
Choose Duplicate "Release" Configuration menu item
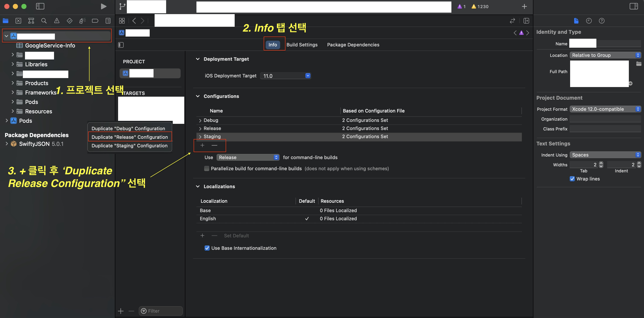(129, 137)
